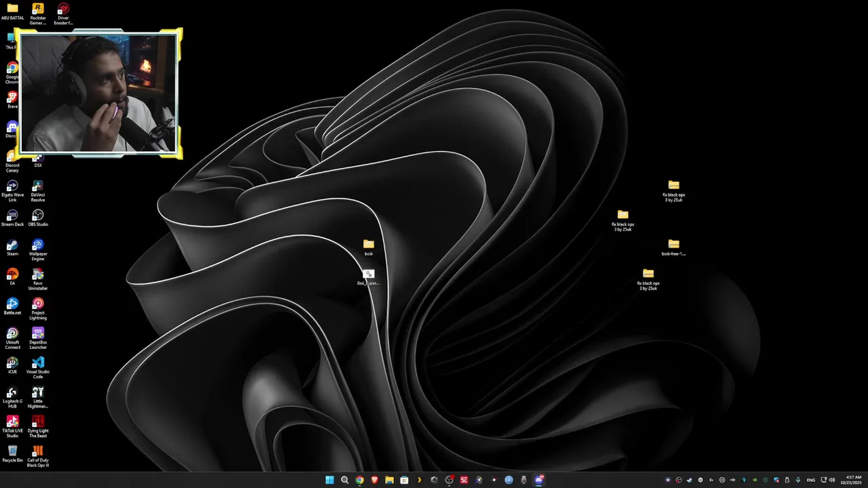This screenshot has height=488, width=868.
Task: Select the Google Chrome desktop shortcut
Action: click(12, 73)
